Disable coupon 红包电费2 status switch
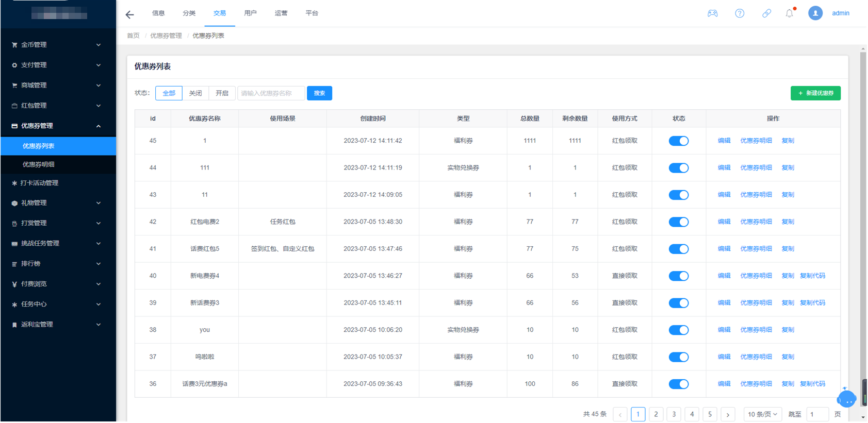Screen dimensions: 868x423 click(x=678, y=222)
